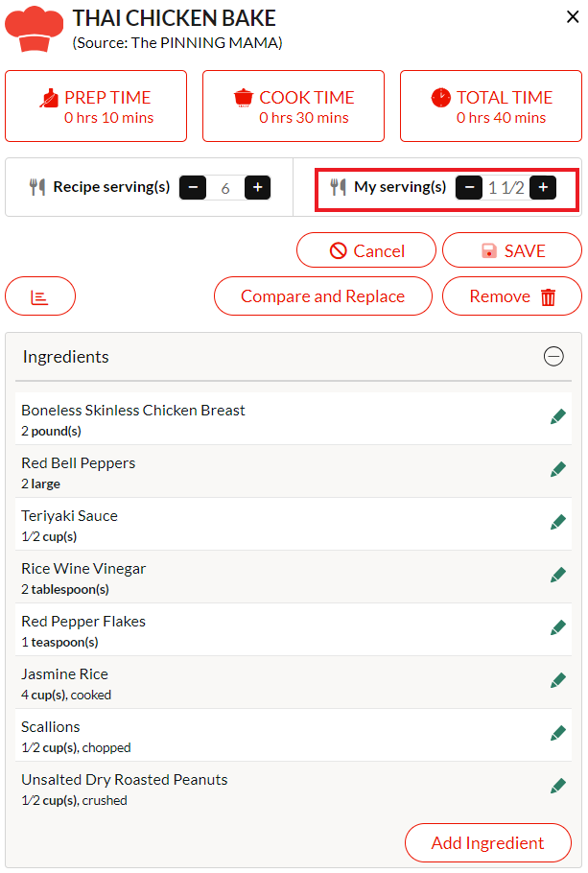Collapse the Ingredients section
Screen dimensions: 588x873
[x=553, y=356]
